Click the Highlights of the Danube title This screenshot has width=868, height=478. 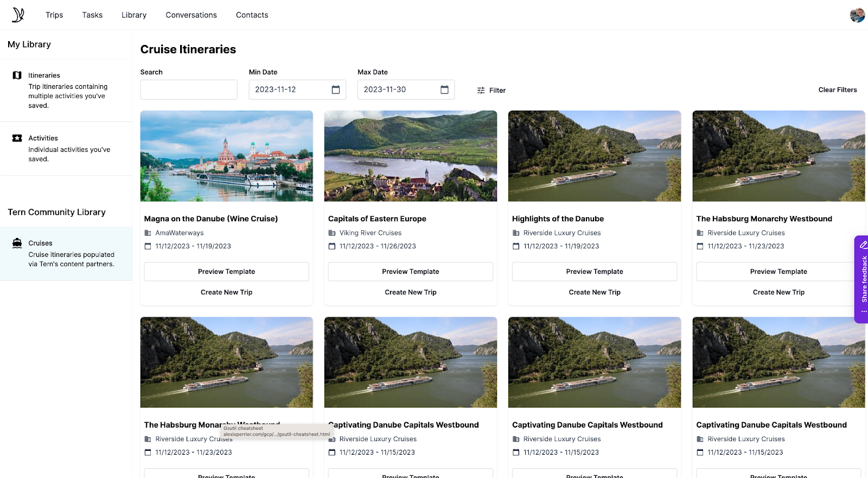(x=558, y=219)
